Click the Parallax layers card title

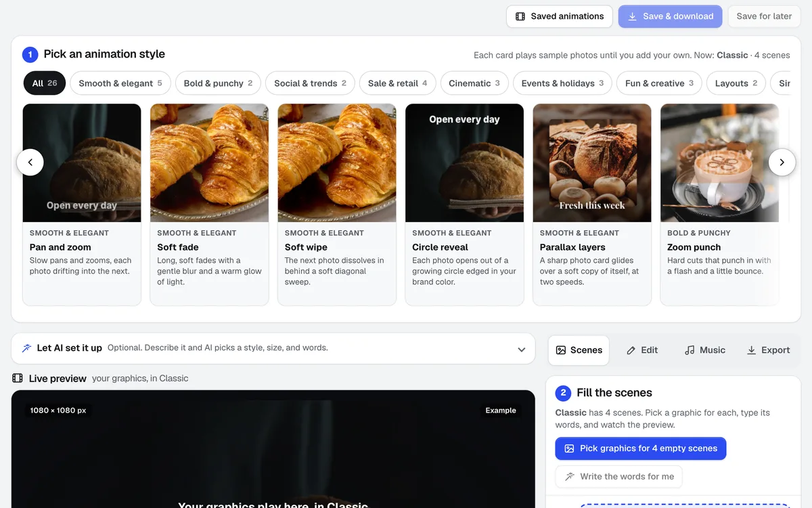click(x=572, y=247)
